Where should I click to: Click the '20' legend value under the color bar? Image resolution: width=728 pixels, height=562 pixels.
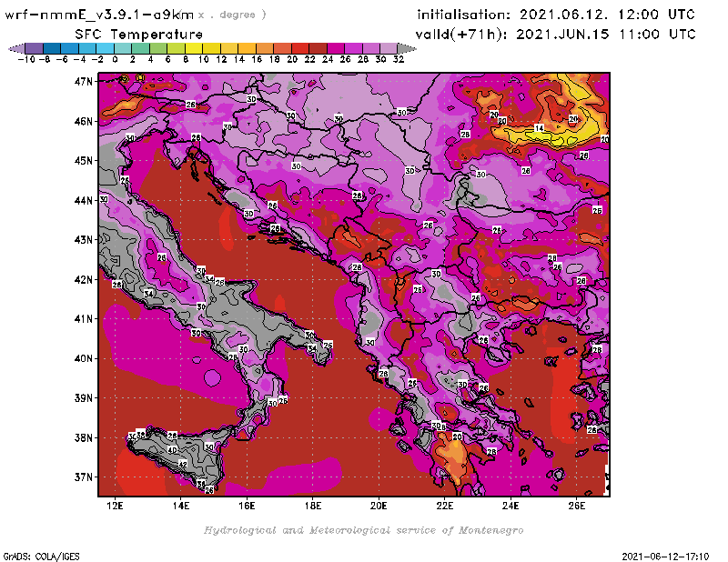[x=292, y=59]
